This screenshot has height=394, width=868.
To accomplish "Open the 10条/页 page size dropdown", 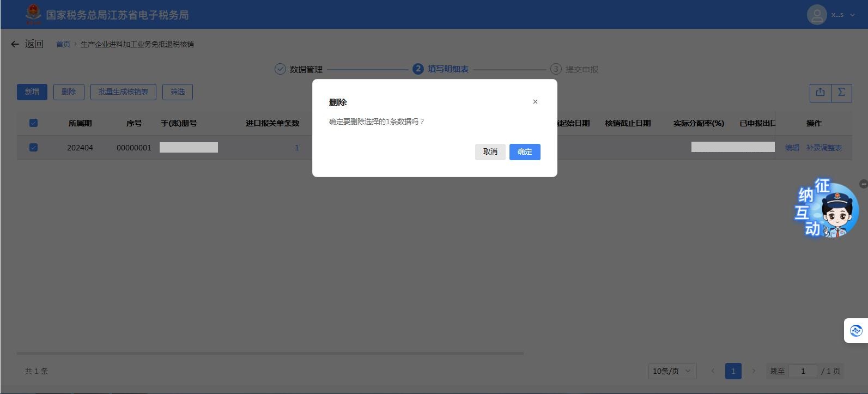I will tap(672, 371).
